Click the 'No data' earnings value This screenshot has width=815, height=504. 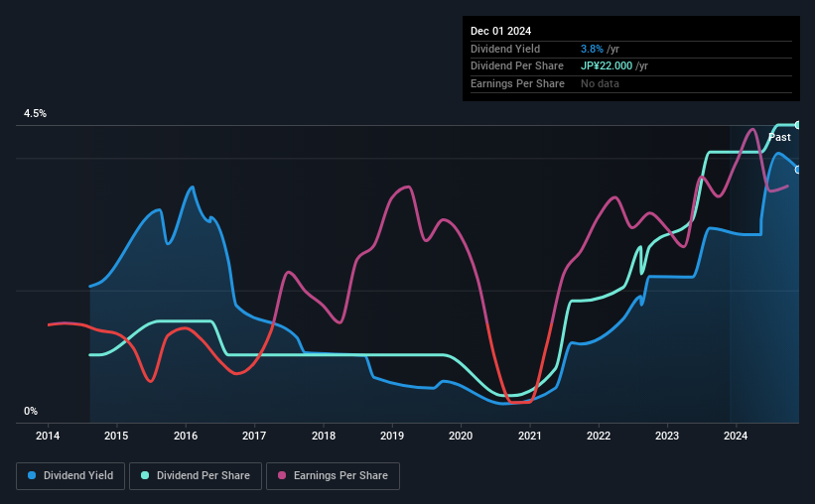(600, 83)
